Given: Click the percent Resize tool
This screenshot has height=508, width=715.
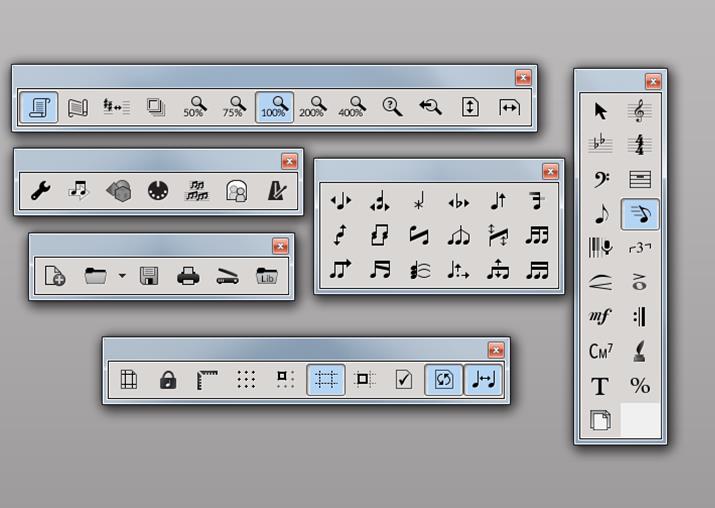Looking at the screenshot, I should pyautogui.click(x=640, y=386).
